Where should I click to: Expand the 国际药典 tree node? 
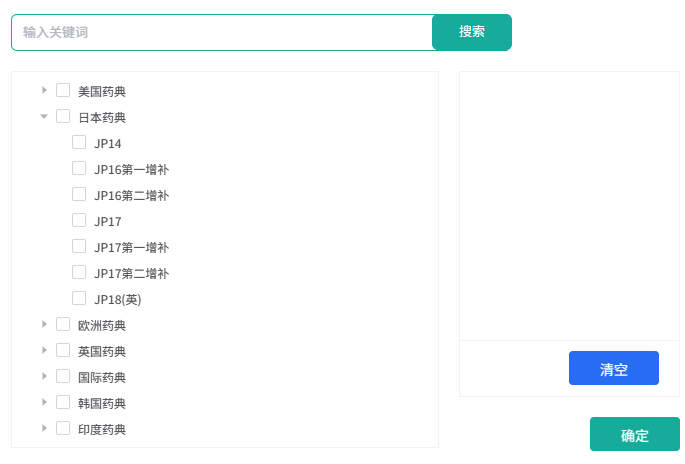(45, 376)
